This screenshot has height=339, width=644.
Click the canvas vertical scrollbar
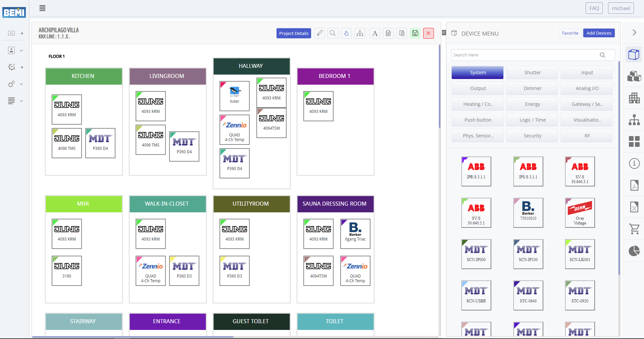(x=440, y=86)
